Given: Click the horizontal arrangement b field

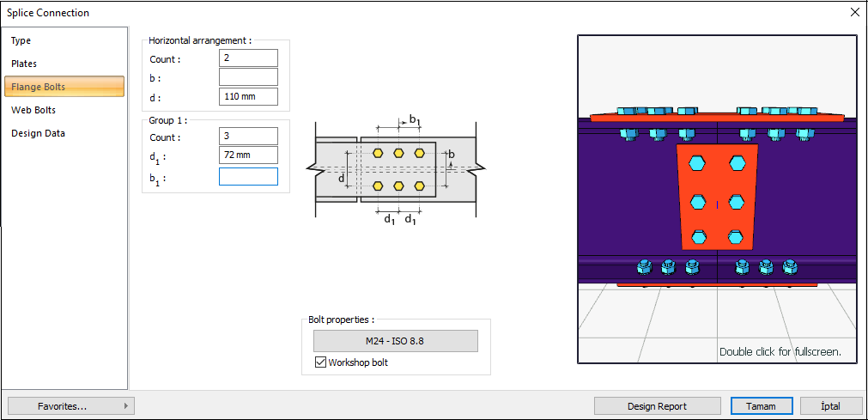Looking at the screenshot, I should click(x=248, y=77).
